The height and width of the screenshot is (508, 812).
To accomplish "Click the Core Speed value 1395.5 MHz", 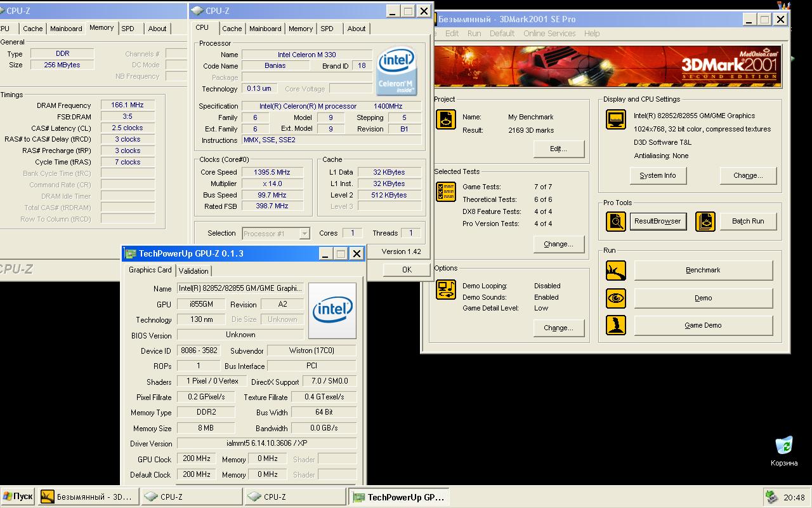I will 272,172.
